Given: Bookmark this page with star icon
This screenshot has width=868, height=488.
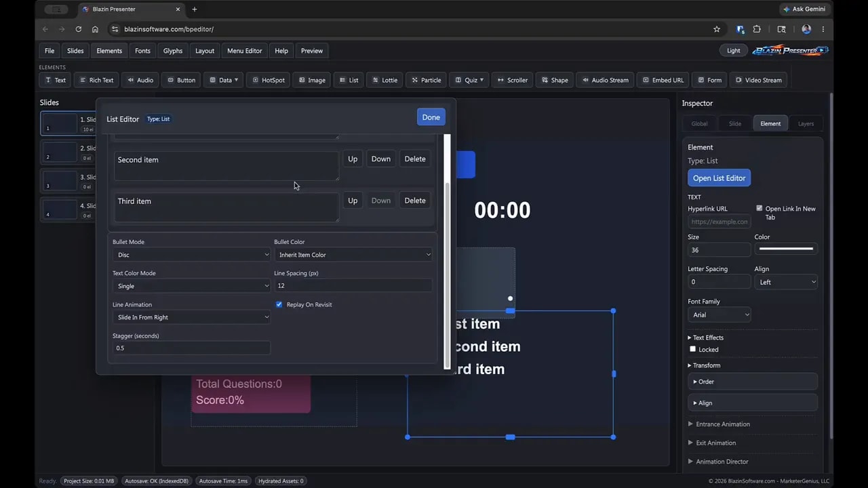Looking at the screenshot, I should point(717,29).
